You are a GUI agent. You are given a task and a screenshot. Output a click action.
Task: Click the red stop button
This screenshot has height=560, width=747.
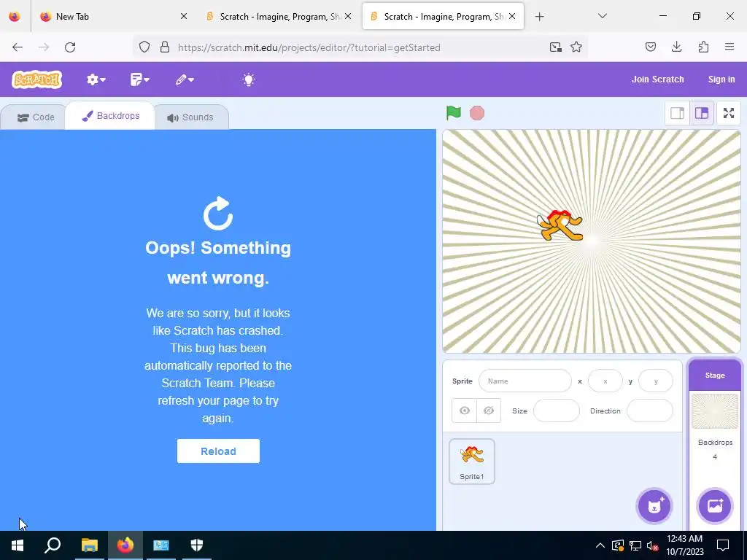click(x=477, y=113)
